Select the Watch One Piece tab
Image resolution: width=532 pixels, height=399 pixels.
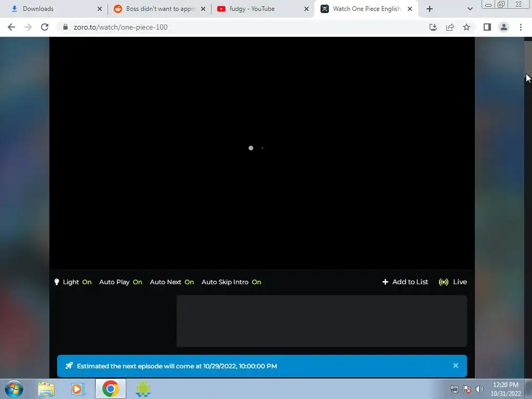[x=366, y=9]
